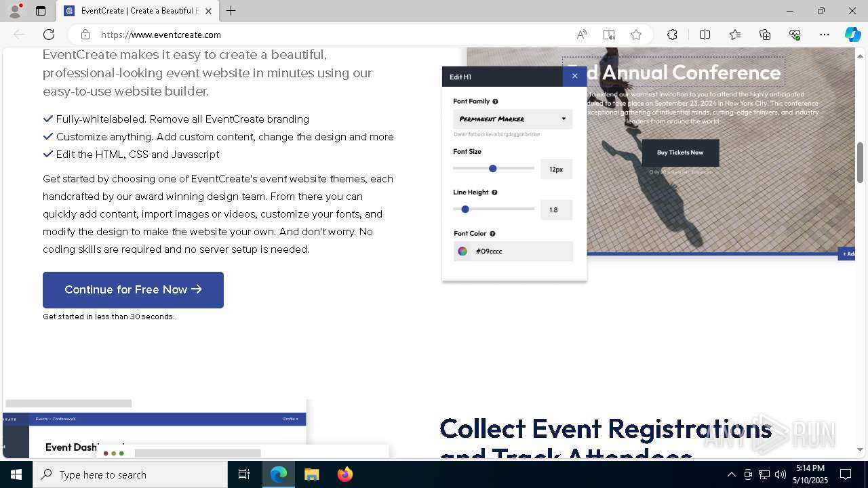
Task: Open the clock and calendar
Action: tap(810, 474)
